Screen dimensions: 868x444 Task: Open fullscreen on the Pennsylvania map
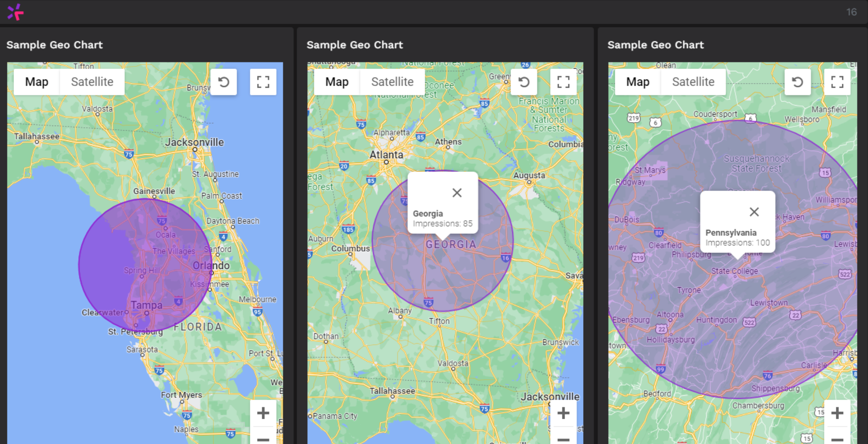(837, 82)
